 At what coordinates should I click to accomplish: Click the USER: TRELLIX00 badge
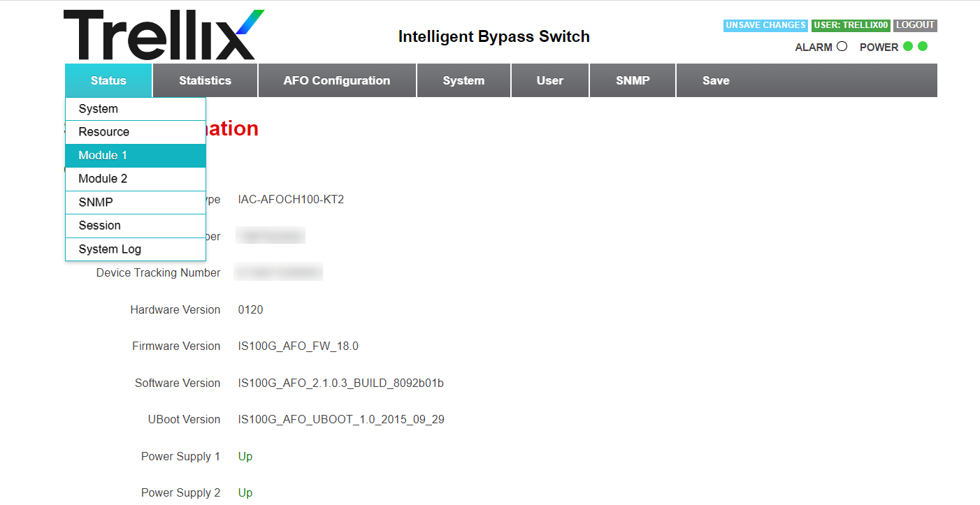851,25
